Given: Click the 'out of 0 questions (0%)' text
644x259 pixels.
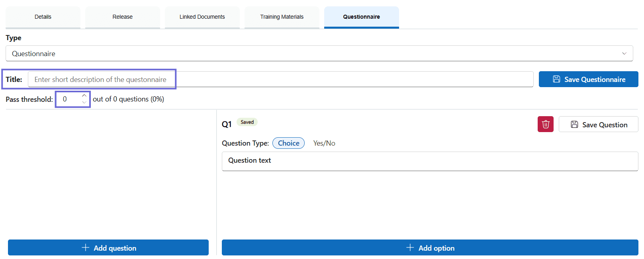Looking at the screenshot, I should pyautogui.click(x=128, y=99).
